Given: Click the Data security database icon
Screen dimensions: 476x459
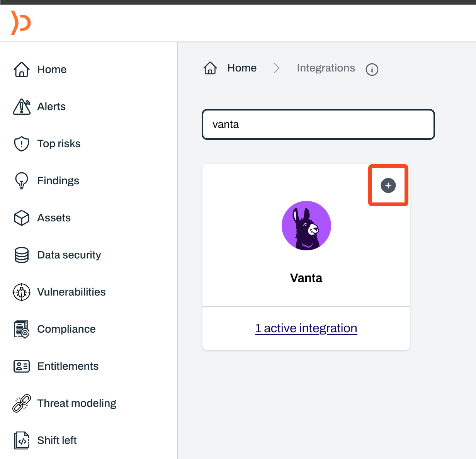Looking at the screenshot, I should click(x=22, y=255).
